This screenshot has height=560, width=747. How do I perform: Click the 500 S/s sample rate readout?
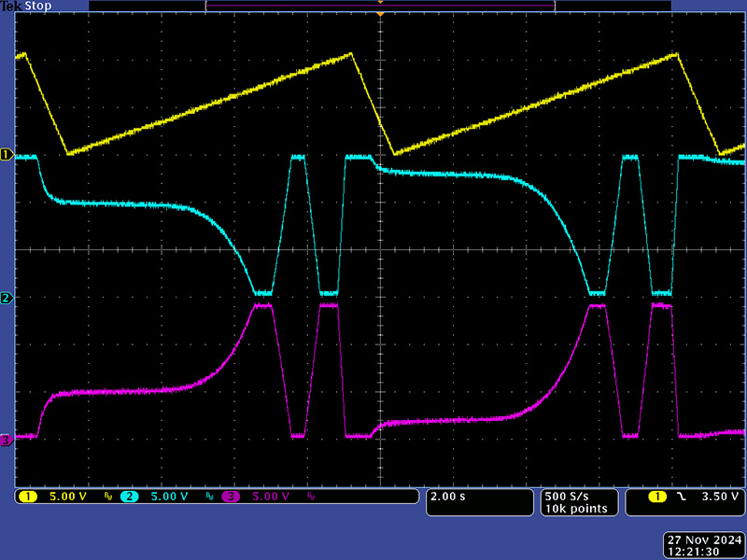(568, 496)
